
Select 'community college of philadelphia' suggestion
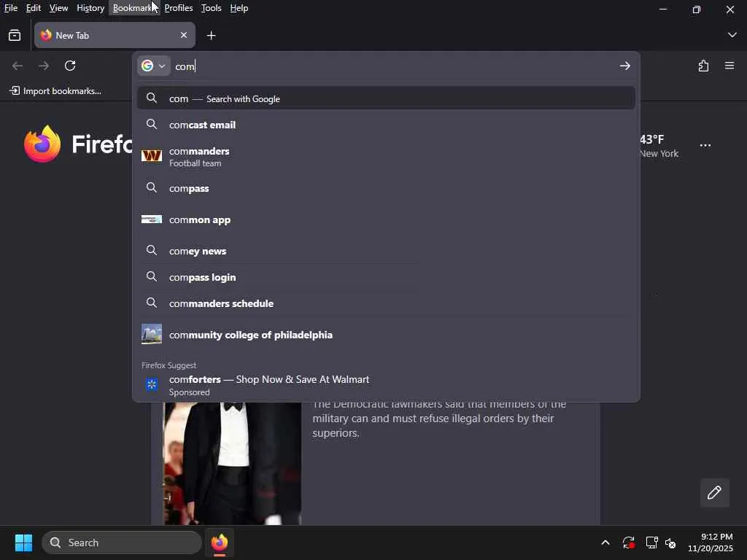(x=386, y=335)
